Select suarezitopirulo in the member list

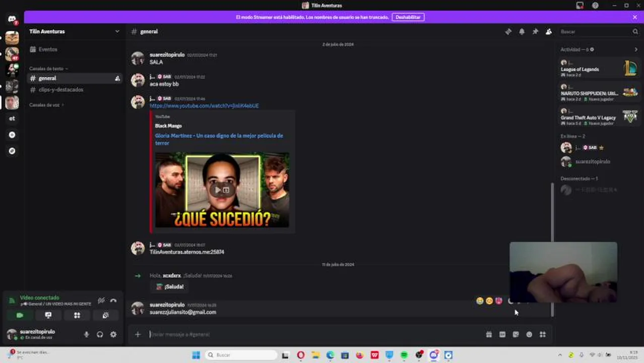pyautogui.click(x=599, y=162)
